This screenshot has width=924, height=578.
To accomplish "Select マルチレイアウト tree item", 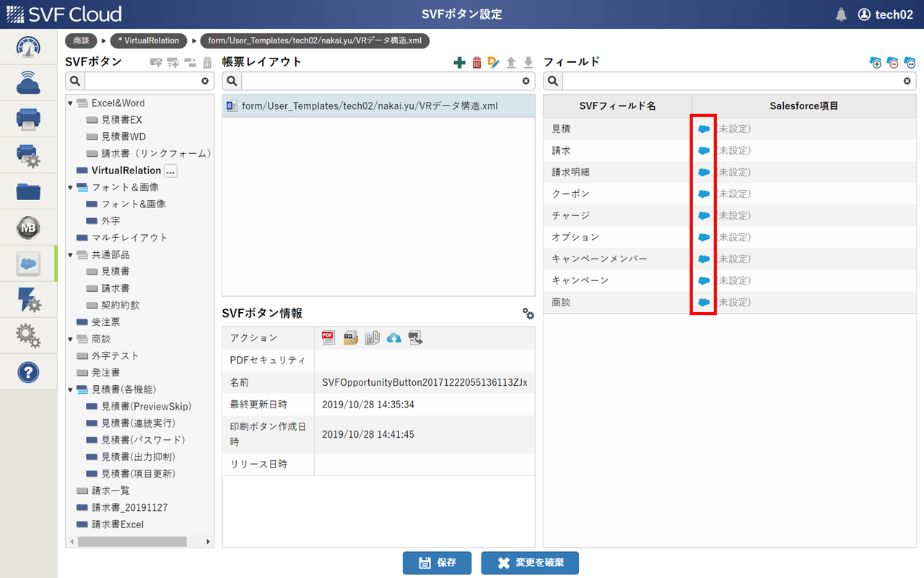I will [x=129, y=238].
